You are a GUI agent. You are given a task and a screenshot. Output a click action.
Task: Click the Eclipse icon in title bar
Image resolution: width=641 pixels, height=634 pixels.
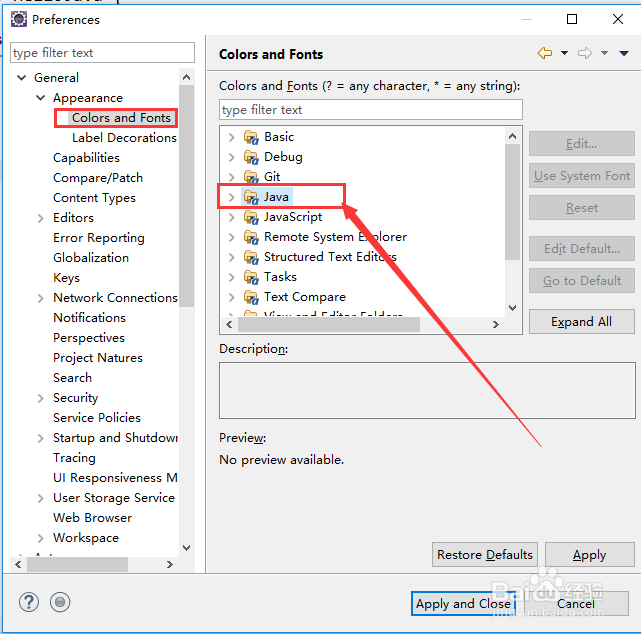18,19
